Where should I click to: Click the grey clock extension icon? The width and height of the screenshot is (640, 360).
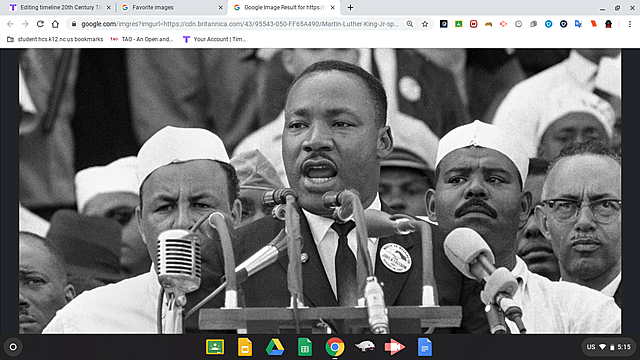[x=518, y=24]
